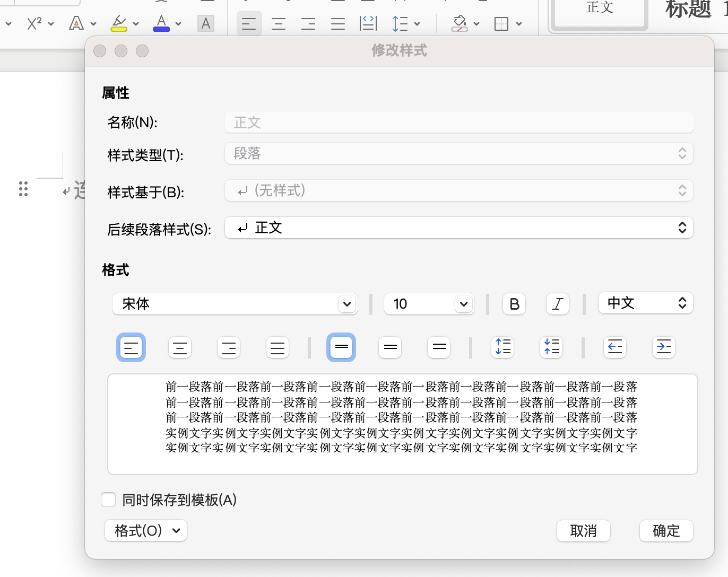Justify text using the ribbon toolbar icon

pyautogui.click(x=338, y=24)
